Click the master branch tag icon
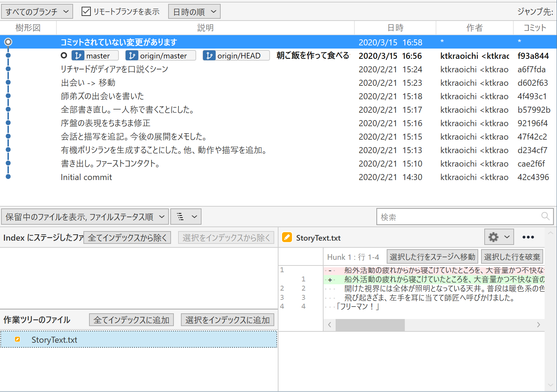The image size is (557, 392). (x=78, y=56)
